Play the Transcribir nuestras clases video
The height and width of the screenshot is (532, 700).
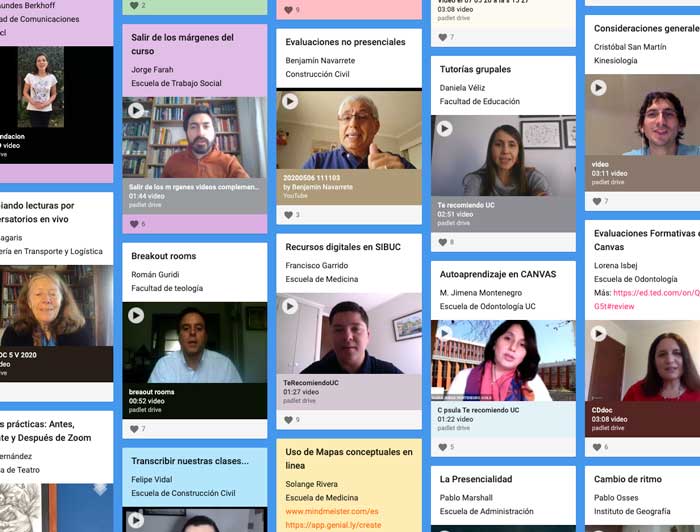point(136,519)
